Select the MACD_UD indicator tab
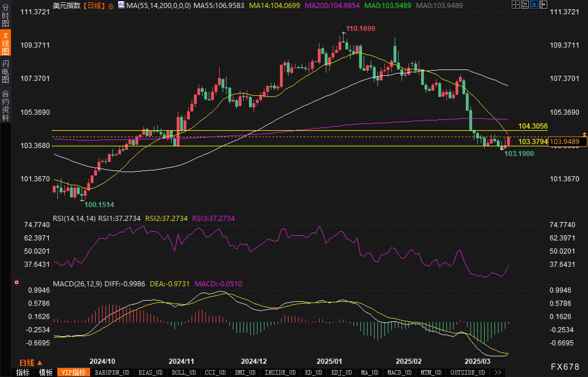 399,372
